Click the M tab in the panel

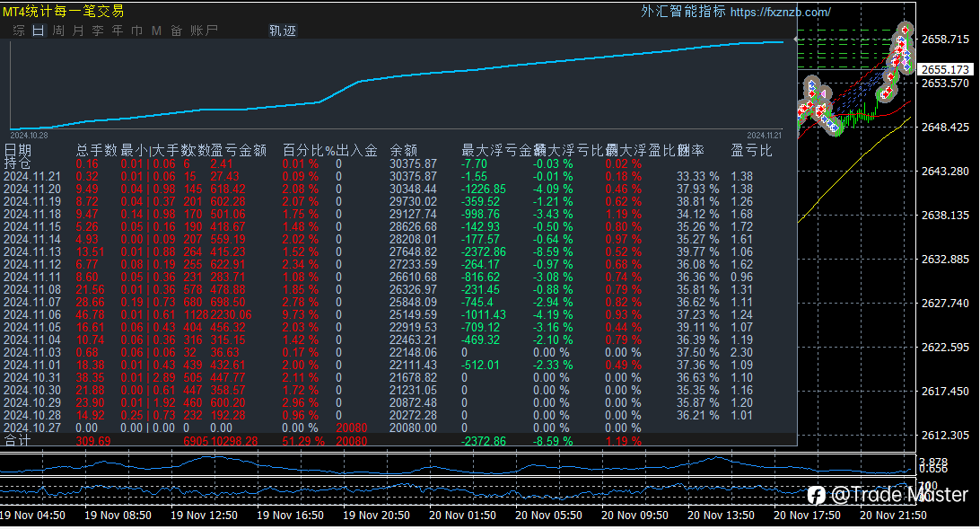[156, 31]
